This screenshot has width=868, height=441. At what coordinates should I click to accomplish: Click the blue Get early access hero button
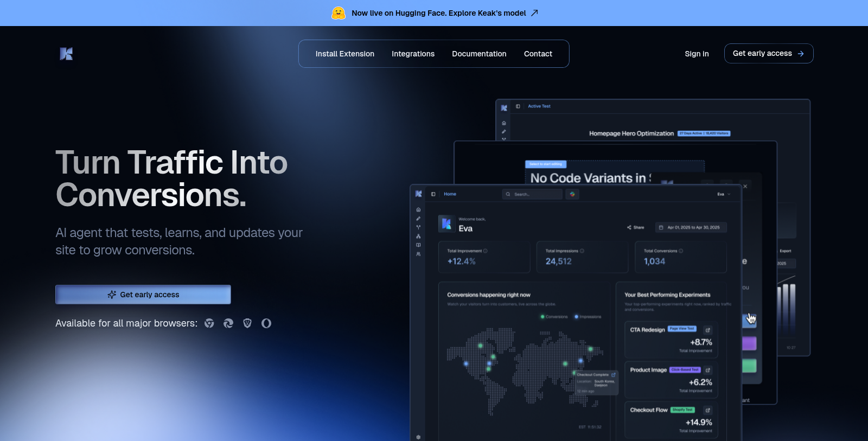(143, 295)
